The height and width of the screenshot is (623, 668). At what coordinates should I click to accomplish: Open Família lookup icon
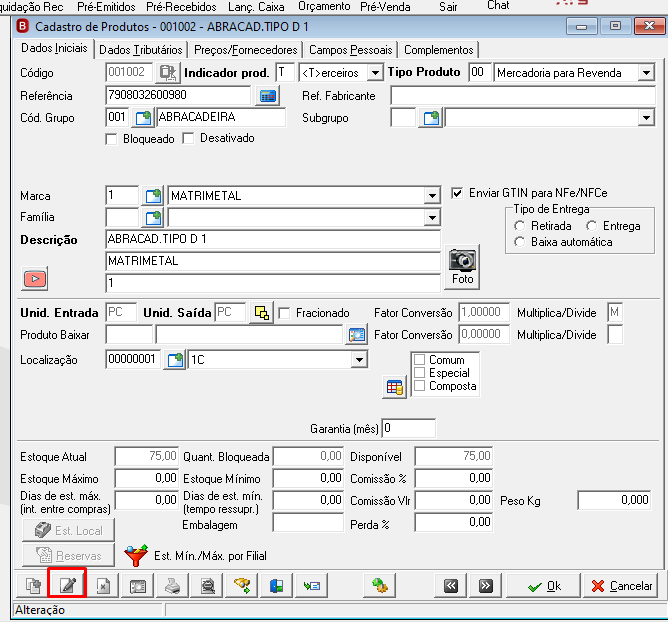click(153, 218)
